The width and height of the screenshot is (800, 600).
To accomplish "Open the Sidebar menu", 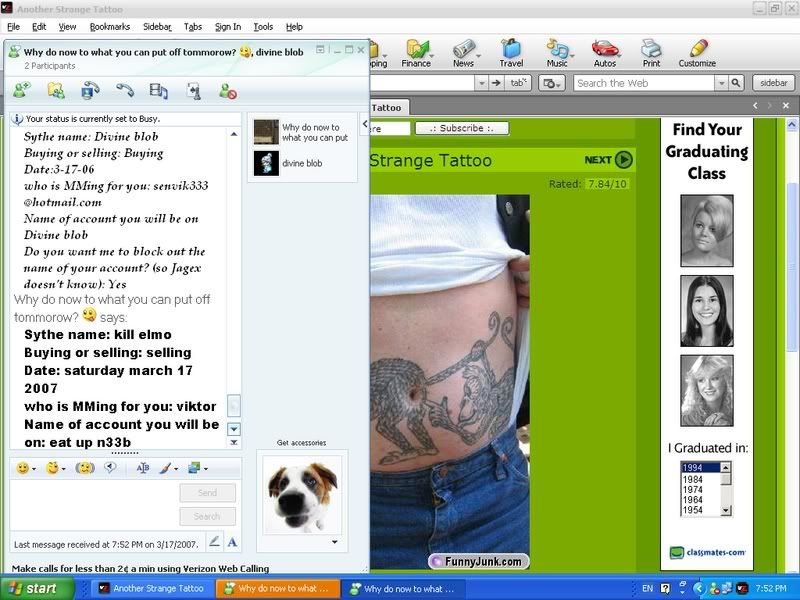I will [x=157, y=27].
